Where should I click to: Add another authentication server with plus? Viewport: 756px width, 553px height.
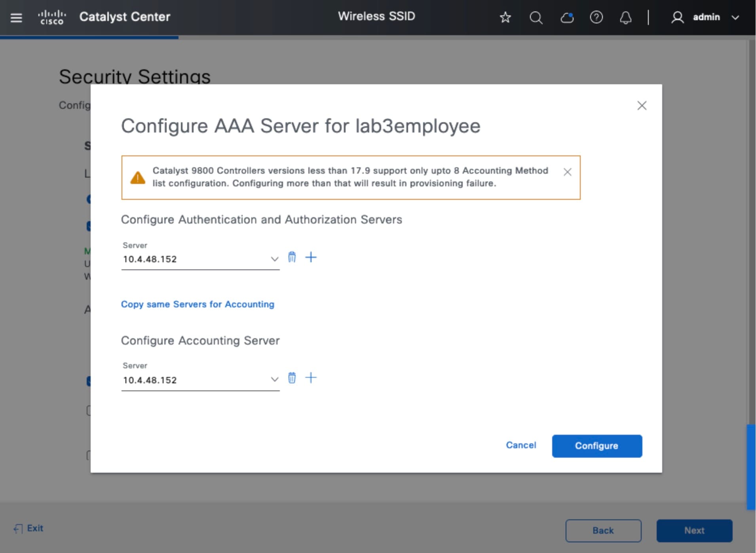click(311, 257)
